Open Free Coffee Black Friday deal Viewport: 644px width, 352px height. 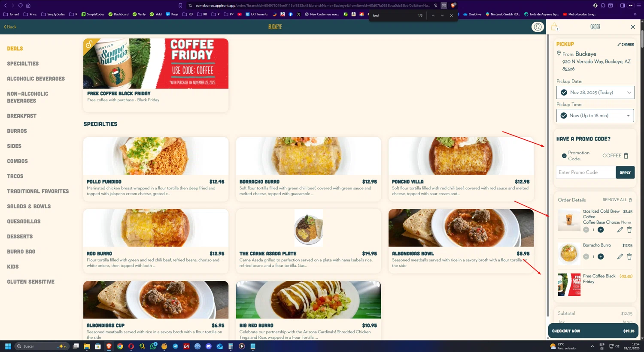coord(156,75)
